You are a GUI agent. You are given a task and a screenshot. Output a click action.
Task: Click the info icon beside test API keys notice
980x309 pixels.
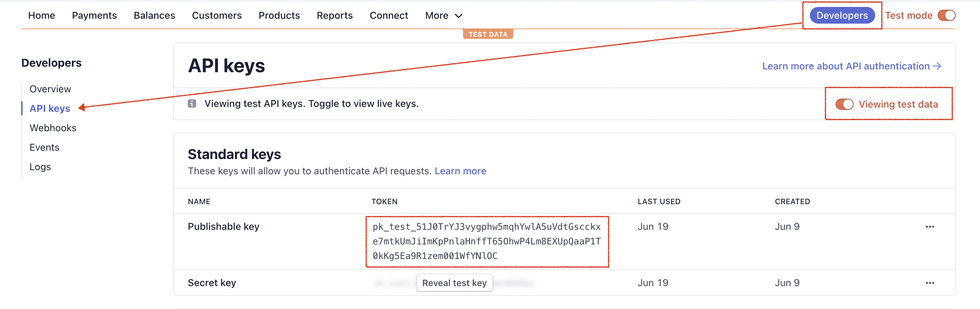(x=191, y=103)
